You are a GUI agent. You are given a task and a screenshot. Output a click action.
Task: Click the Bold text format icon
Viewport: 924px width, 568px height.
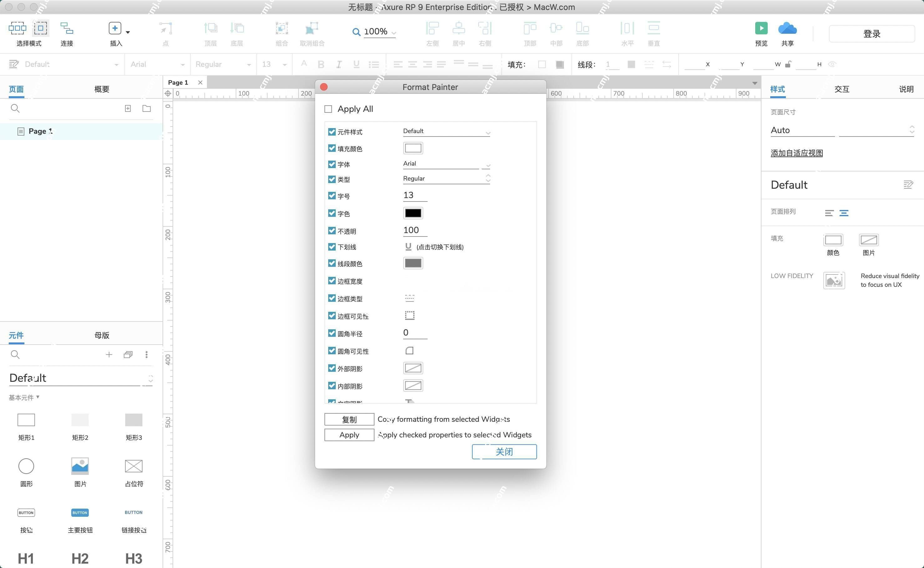tap(321, 65)
